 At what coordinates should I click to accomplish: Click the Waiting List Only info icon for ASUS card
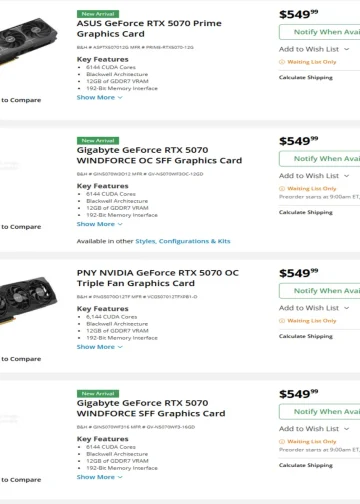[x=282, y=62]
